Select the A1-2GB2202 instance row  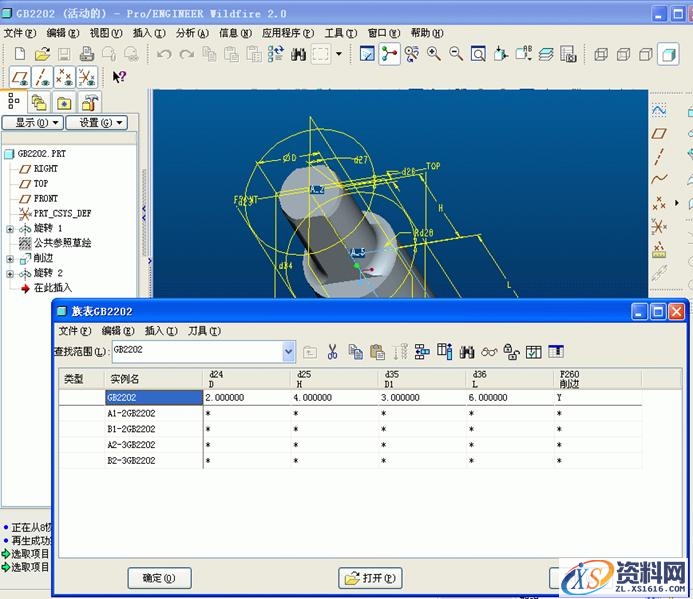coord(131,412)
